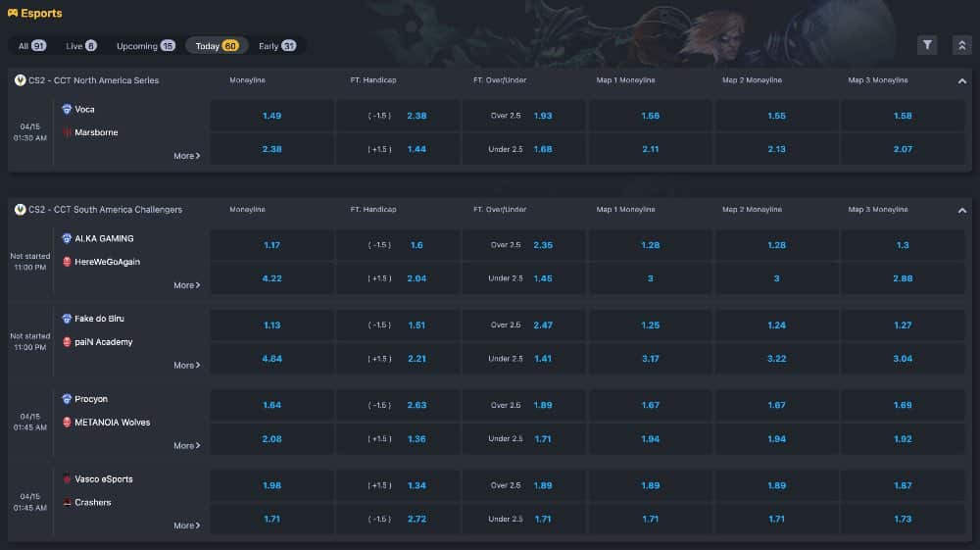Open the METANOIA Wolves team name link
Screen dimensions: 980x550
point(113,423)
